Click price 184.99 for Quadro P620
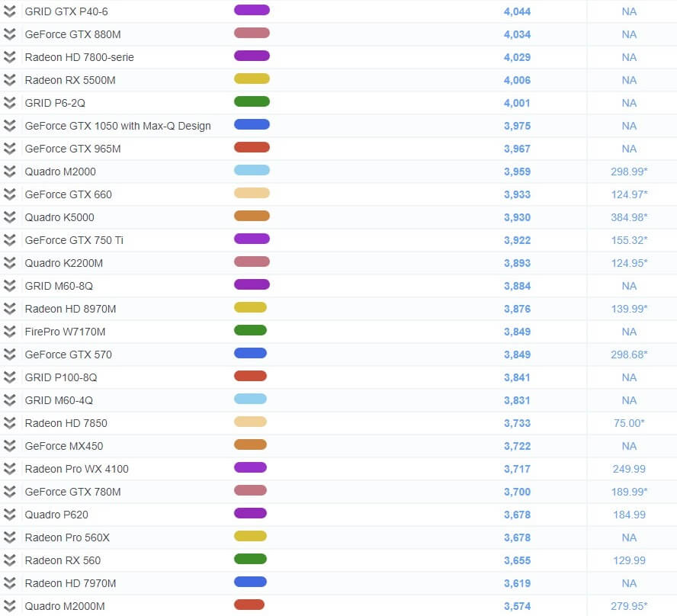This screenshot has width=677, height=616. click(x=629, y=515)
